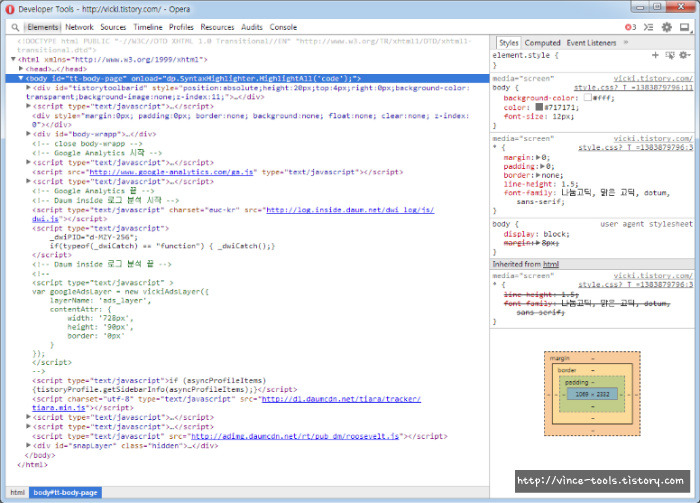Image resolution: width=700 pixels, height=503 pixels.
Task: Open the tiara tracker script link
Action: (341, 399)
